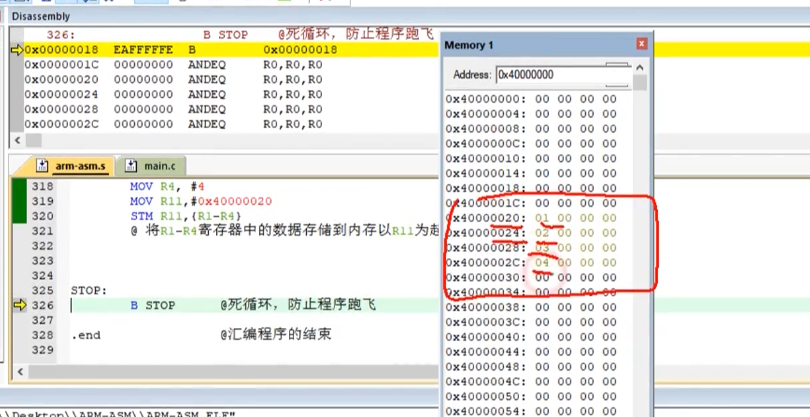810x417 pixels.
Task: Click the .end directive on line 328
Action: (86, 335)
